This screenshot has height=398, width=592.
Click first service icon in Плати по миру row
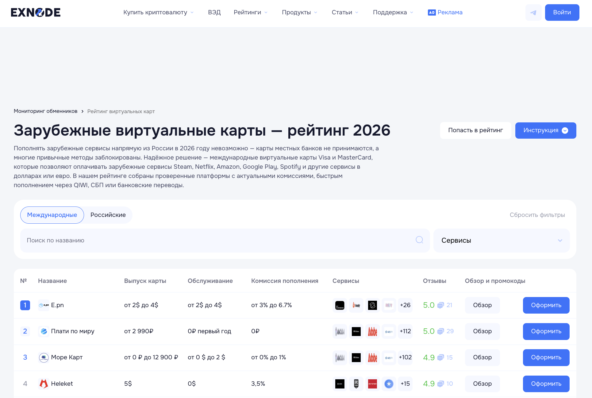(x=340, y=332)
